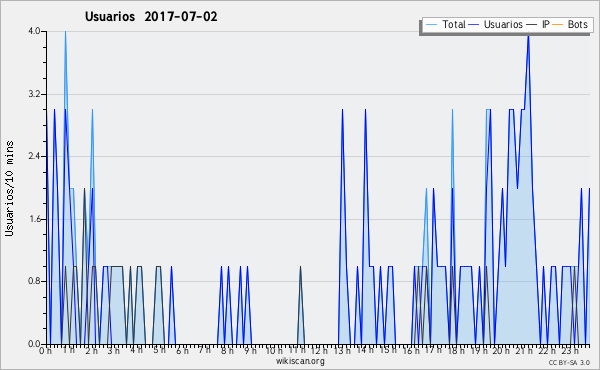
Task: Click the '7 h' x-axis label
Action: pyautogui.click(x=204, y=350)
